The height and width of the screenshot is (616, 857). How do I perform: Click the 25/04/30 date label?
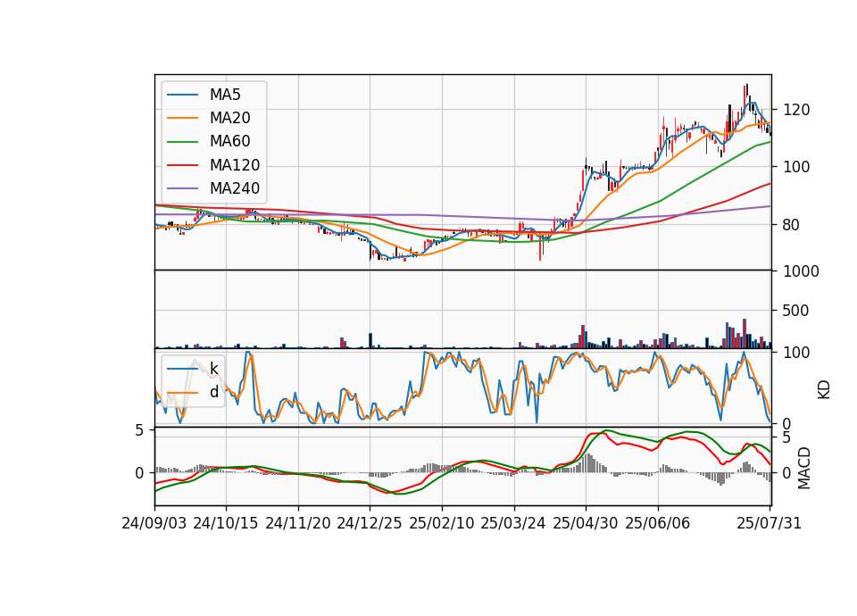pyautogui.click(x=586, y=523)
